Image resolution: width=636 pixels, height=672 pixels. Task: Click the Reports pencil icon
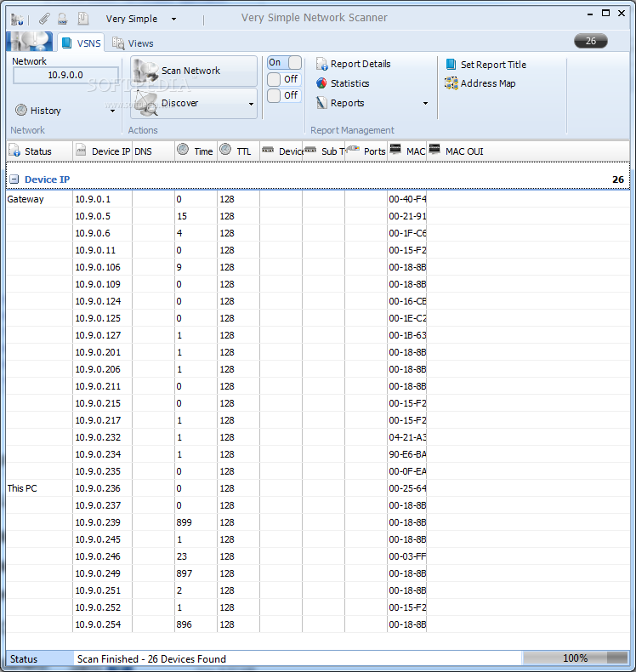pyautogui.click(x=321, y=103)
